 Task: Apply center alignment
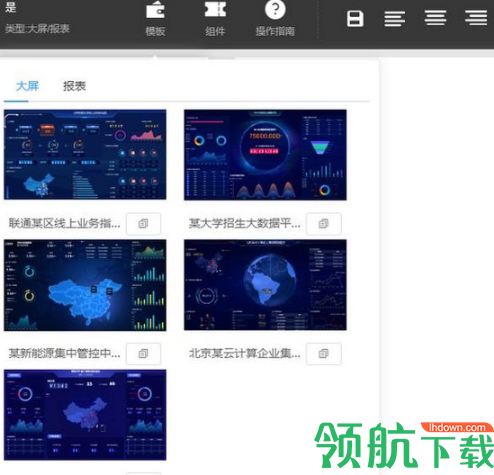click(435, 18)
